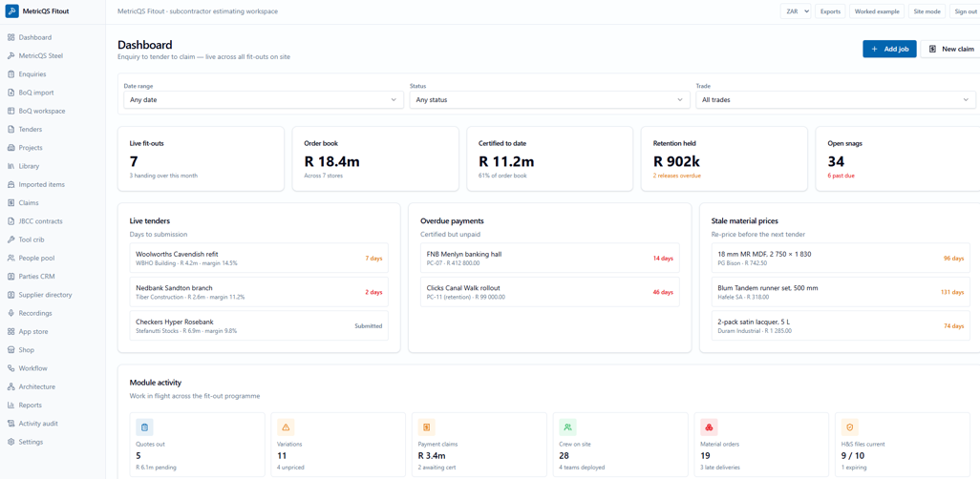The height and width of the screenshot is (479, 980).
Task: Click the Tool crib wrench icon
Action: pos(11,239)
